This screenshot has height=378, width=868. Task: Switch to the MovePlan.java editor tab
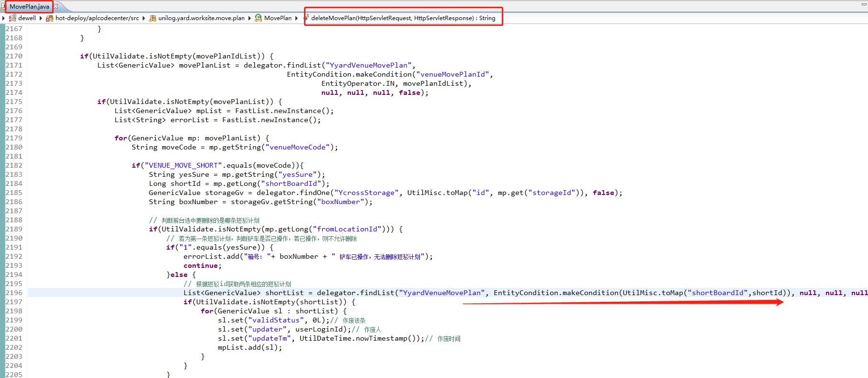28,6
